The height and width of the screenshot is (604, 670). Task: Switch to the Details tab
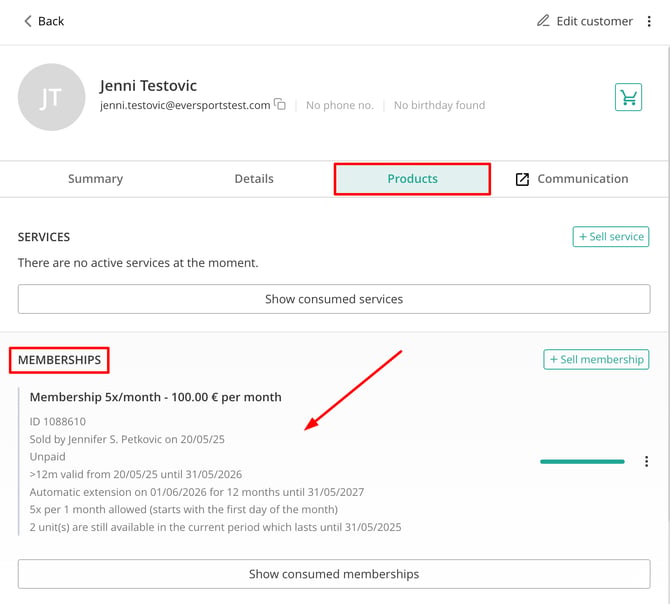(x=254, y=179)
